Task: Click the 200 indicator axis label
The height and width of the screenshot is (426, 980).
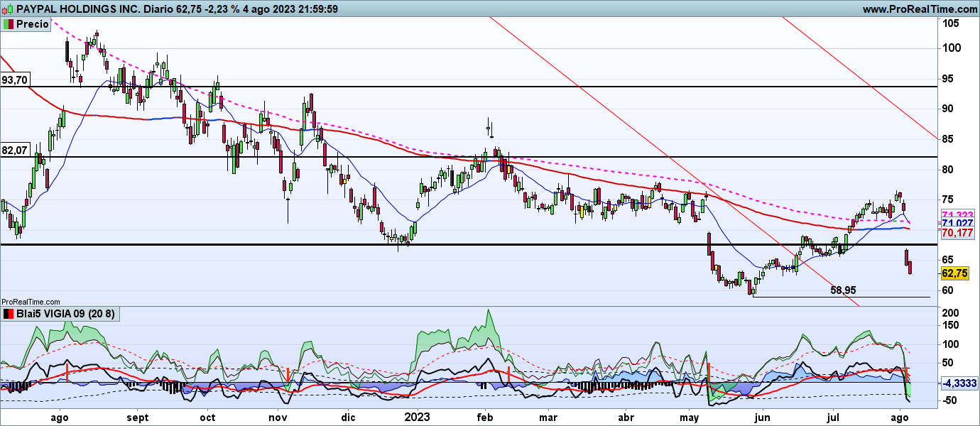Action: tap(952, 313)
